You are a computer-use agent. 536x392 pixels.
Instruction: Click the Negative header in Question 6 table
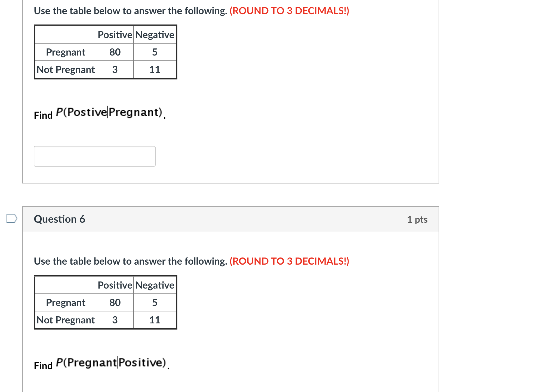(x=155, y=285)
